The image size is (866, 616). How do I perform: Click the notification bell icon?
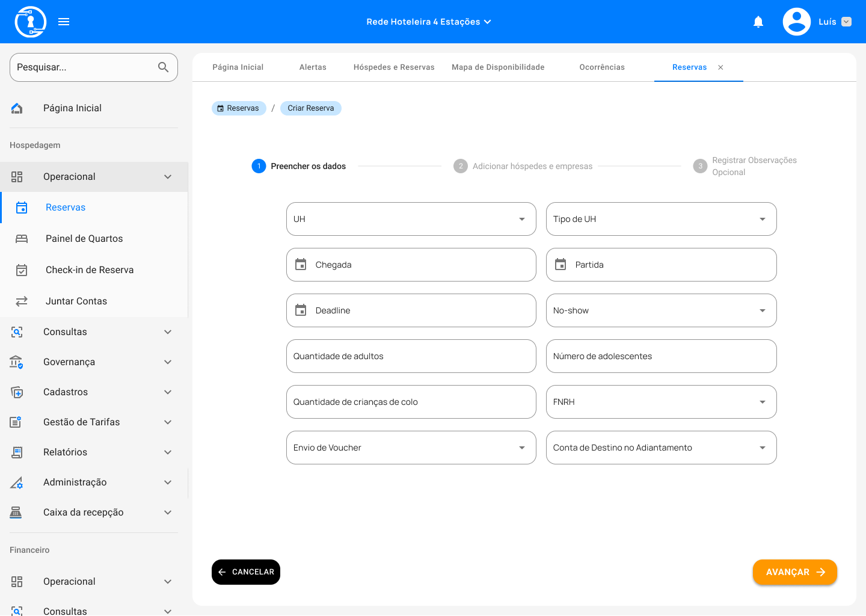[x=758, y=22]
